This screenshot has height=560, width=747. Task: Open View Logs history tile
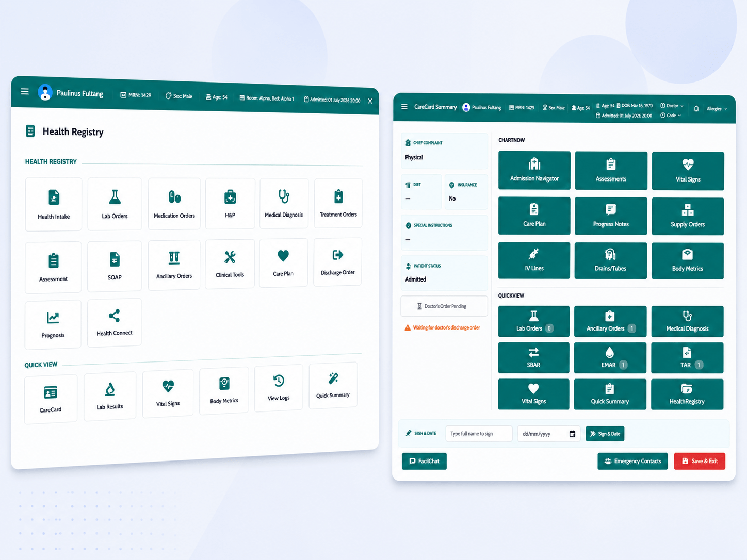[279, 388]
